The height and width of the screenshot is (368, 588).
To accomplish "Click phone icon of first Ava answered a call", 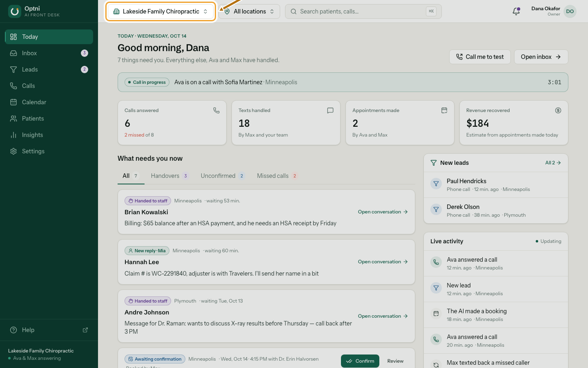I will [436, 262].
